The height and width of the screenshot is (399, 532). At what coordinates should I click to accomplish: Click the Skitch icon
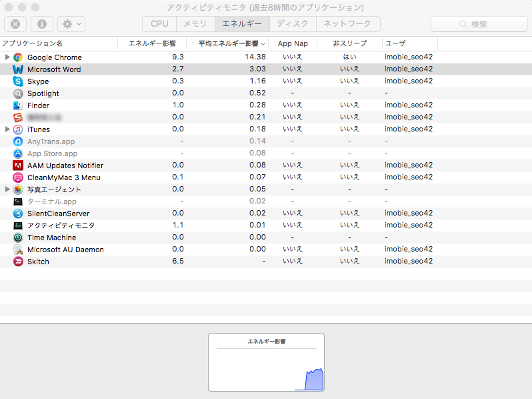[18, 262]
